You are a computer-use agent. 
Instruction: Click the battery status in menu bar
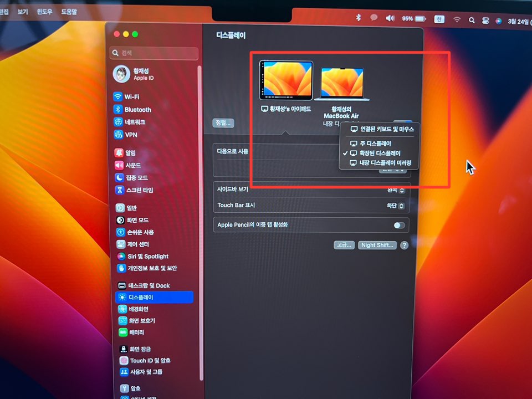click(413, 19)
